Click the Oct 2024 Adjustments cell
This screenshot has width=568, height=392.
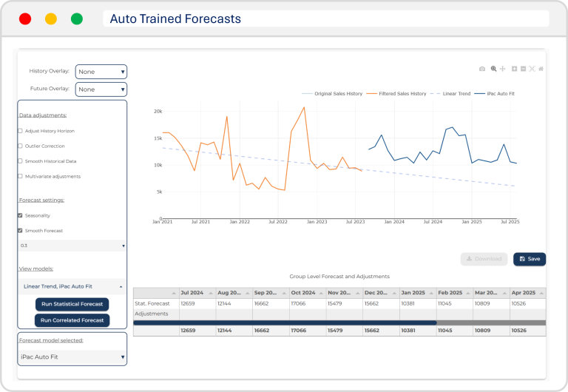(305, 314)
